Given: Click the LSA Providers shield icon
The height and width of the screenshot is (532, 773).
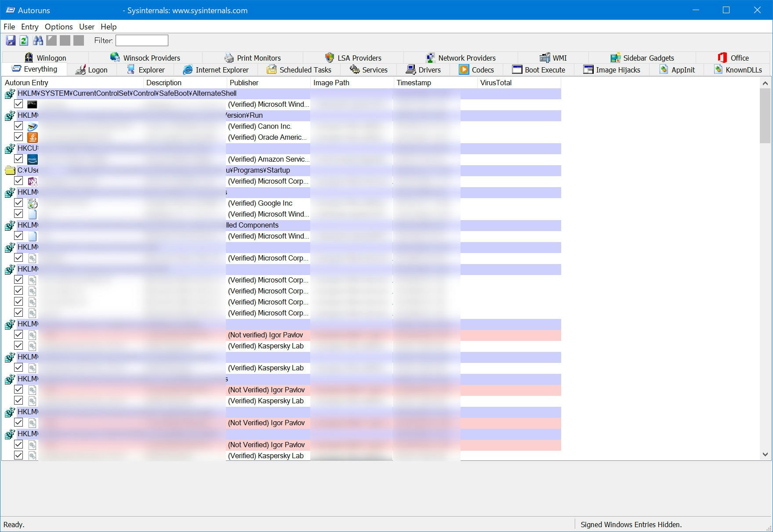Looking at the screenshot, I should 330,58.
